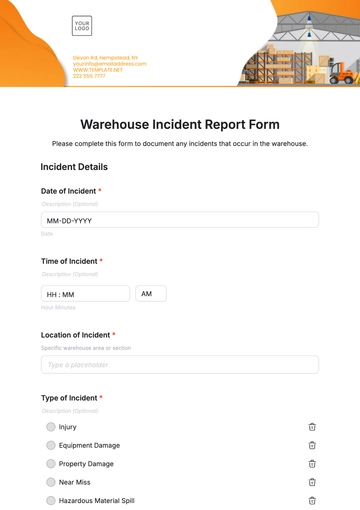This screenshot has height=510, width=360.
Task: Delete the Equipment Damage option trash icon
Action: (312, 445)
